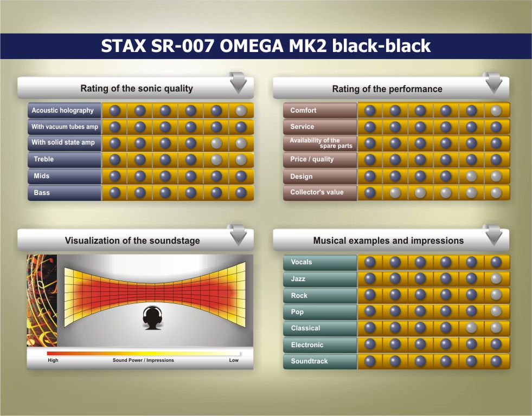Click the Comfort row label

tap(320, 110)
